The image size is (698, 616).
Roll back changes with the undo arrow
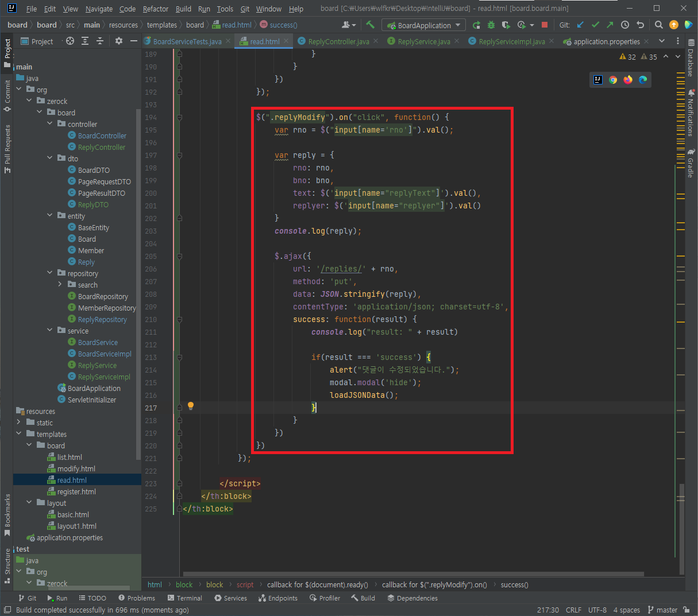pos(640,25)
